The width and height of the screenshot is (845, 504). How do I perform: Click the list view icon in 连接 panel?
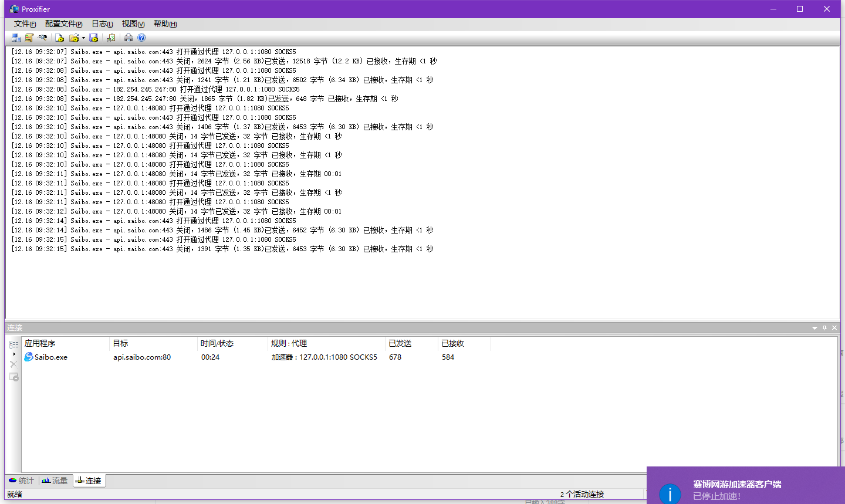13,344
